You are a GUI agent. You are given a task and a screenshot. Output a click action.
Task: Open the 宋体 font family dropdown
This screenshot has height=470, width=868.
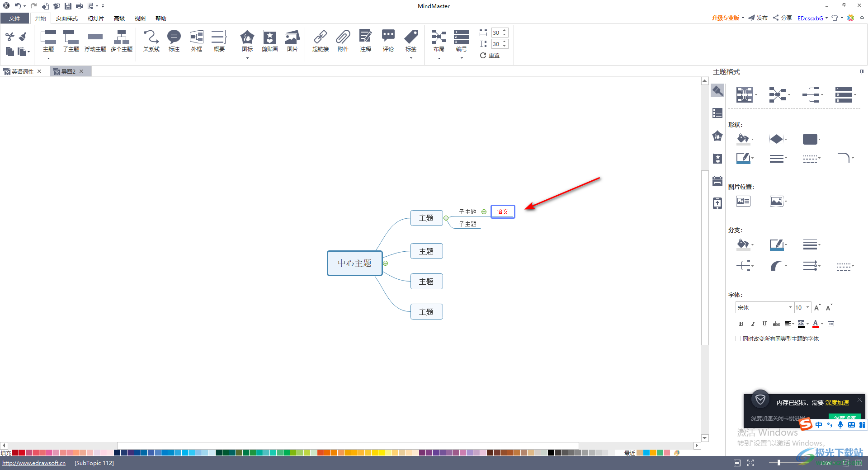790,308
